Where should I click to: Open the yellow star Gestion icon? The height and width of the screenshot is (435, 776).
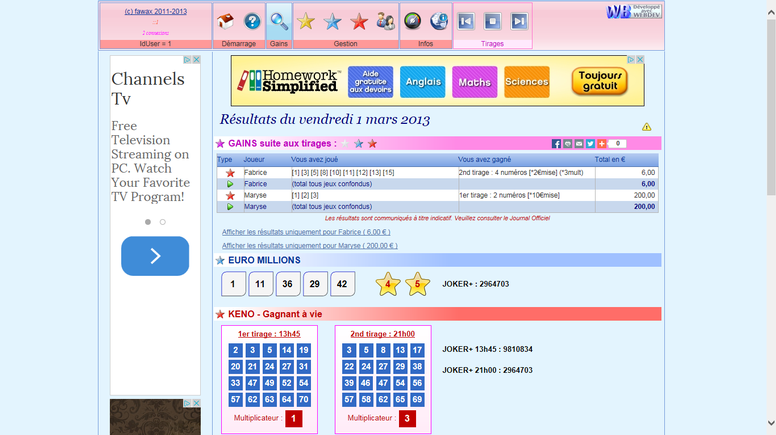point(306,21)
